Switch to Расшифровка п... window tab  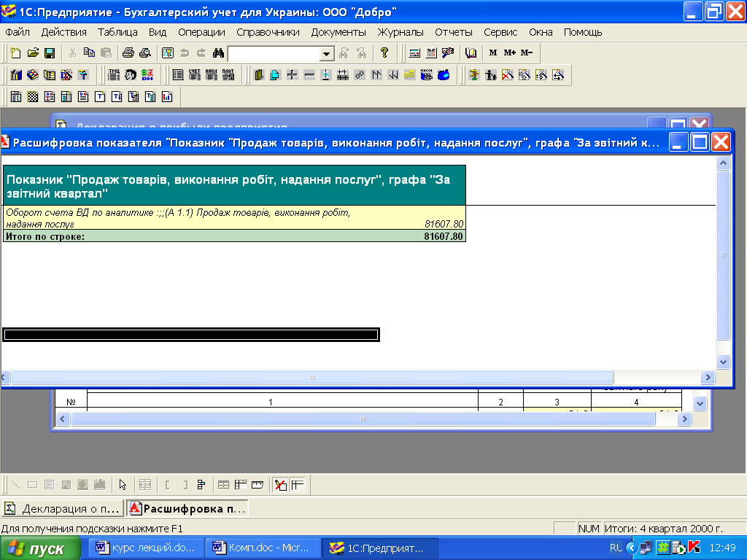[187, 508]
